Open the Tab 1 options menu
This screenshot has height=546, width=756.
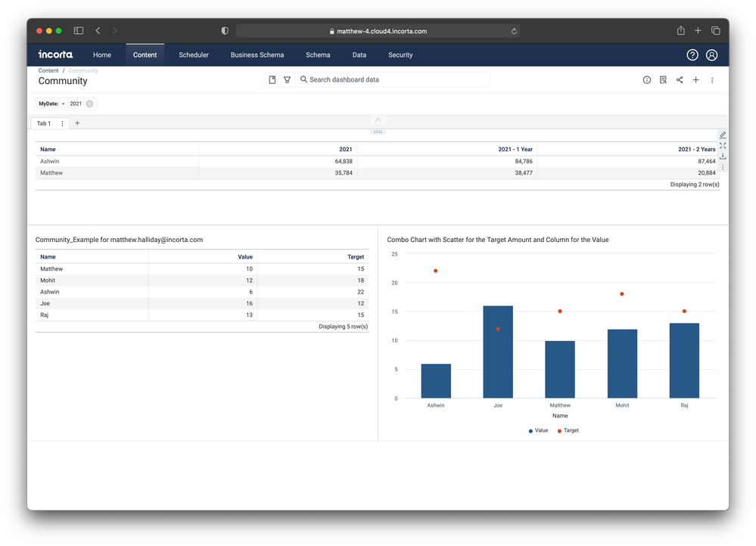[63, 123]
